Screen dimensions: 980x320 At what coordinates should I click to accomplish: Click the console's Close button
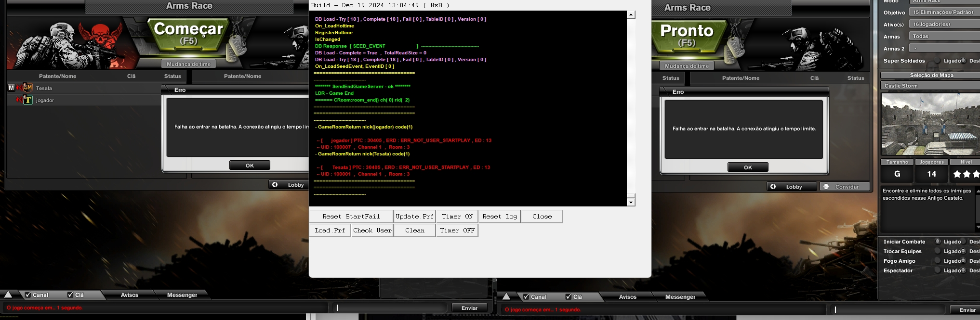pyautogui.click(x=542, y=217)
